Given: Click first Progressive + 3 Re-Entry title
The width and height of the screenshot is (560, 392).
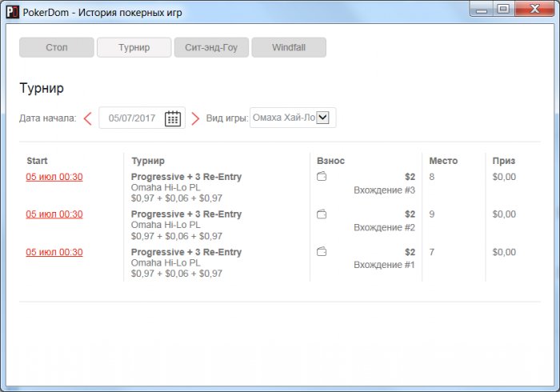Looking at the screenshot, I should 186,177.
